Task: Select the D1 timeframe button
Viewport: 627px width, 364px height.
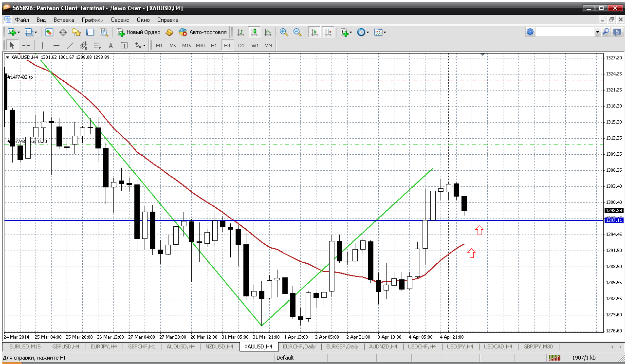Action: click(x=241, y=45)
